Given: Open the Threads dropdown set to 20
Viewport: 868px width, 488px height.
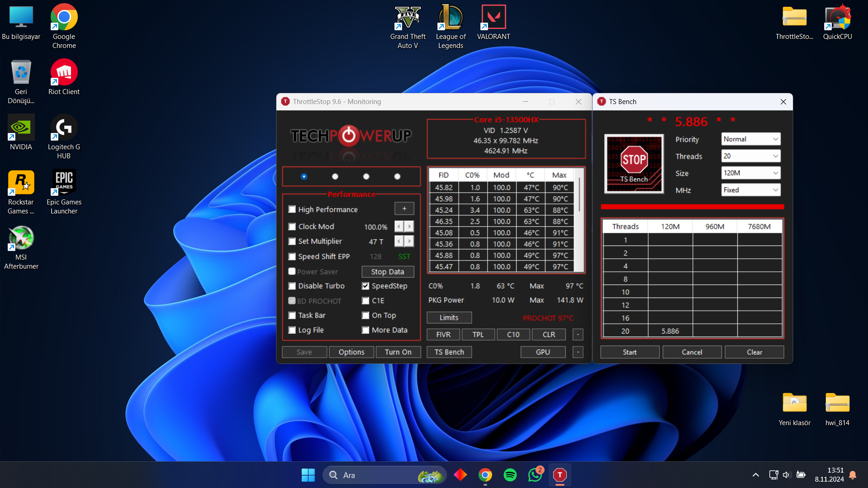Looking at the screenshot, I should [x=751, y=156].
